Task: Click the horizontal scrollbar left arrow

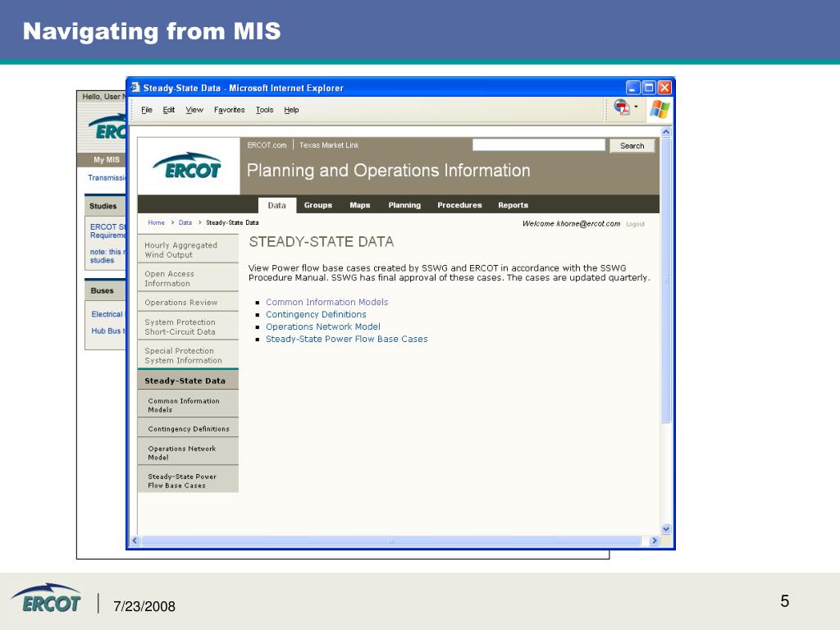Action: coord(135,541)
